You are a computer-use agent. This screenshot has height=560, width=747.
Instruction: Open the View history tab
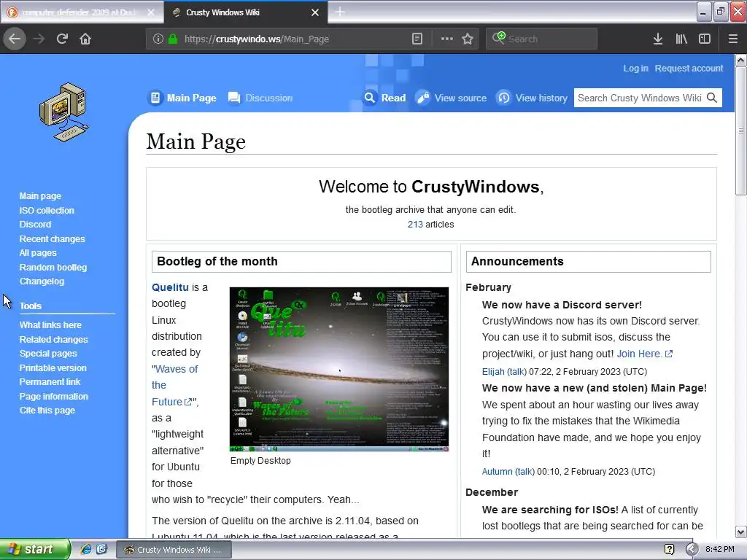[x=532, y=98]
